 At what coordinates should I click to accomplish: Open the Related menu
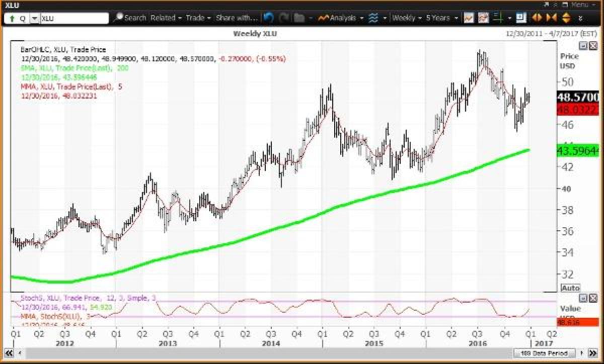[166, 18]
